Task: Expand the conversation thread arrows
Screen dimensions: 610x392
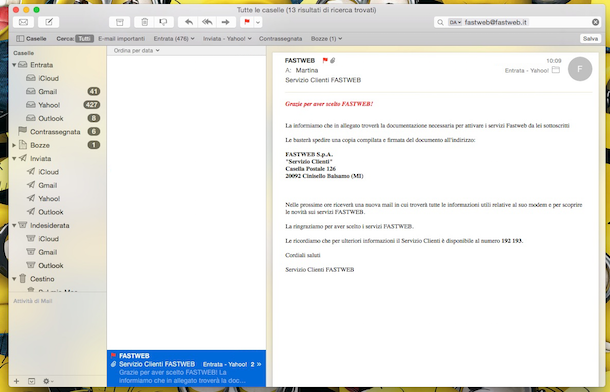Action: (x=259, y=364)
